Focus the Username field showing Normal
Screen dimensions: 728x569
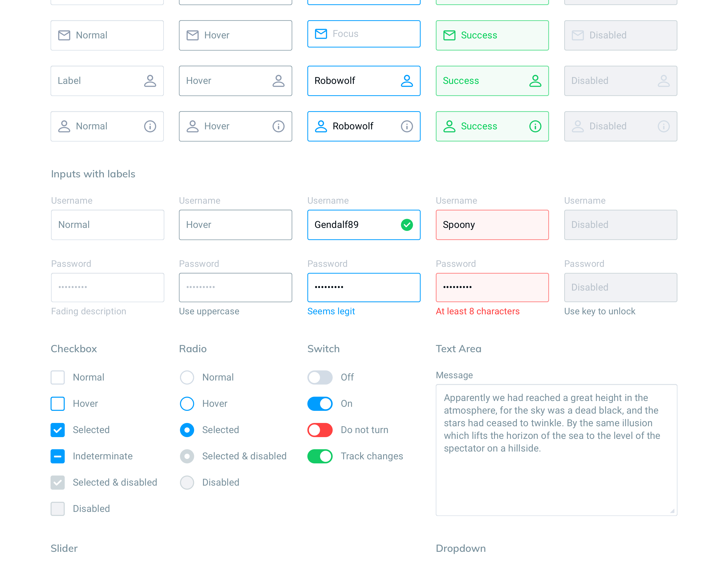[107, 225]
